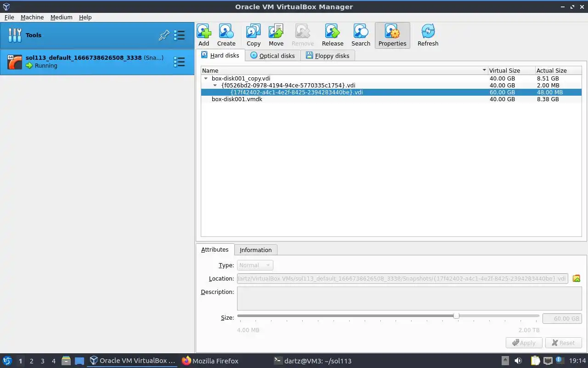Click the Search toolbar icon
The image size is (588, 368).
point(361,35)
